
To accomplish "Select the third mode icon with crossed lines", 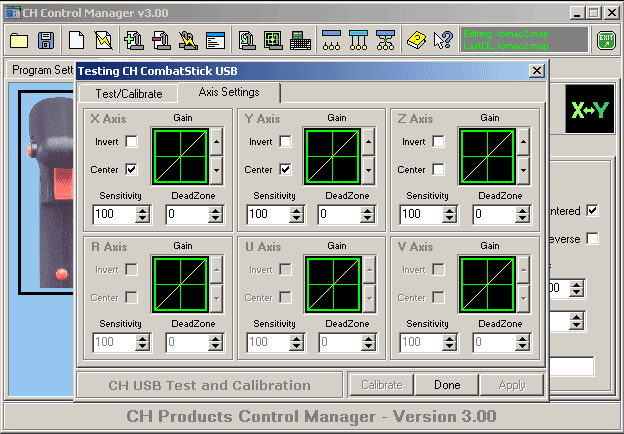I will pyautogui.click(x=385, y=40).
